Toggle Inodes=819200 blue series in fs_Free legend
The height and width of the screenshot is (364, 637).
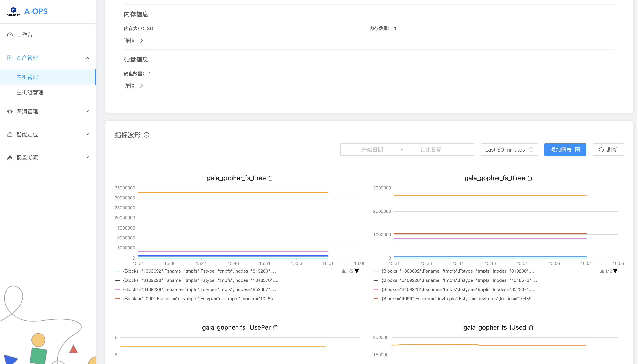click(x=199, y=271)
